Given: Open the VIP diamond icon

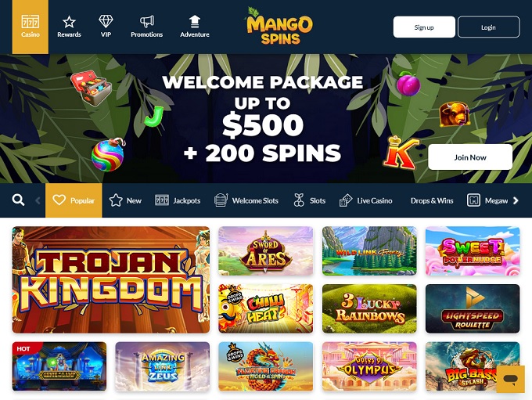Looking at the screenshot, I should click(106, 21).
